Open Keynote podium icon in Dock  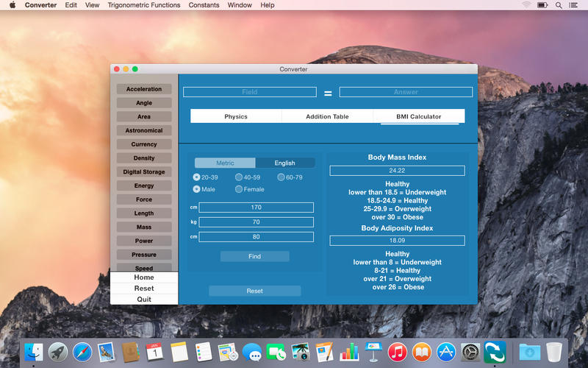pos(373,353)
